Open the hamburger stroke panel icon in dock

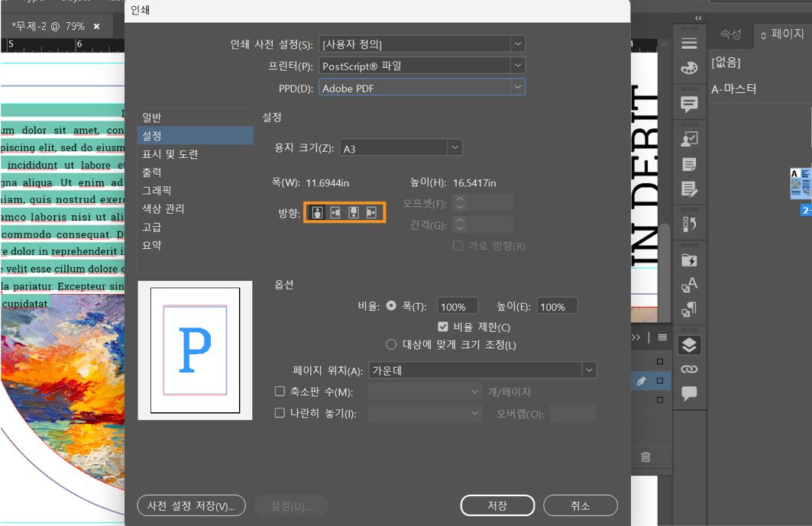pyautogui.click(x=689, y=44)
